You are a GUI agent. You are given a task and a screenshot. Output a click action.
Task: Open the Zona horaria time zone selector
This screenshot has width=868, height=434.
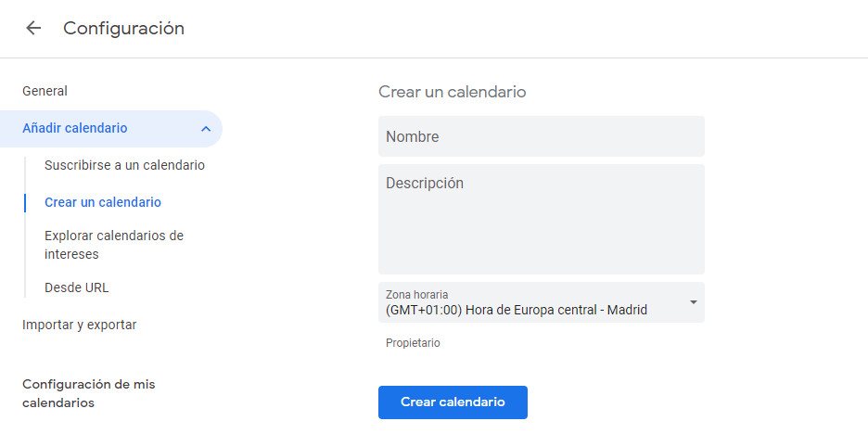tap(542, 302)
